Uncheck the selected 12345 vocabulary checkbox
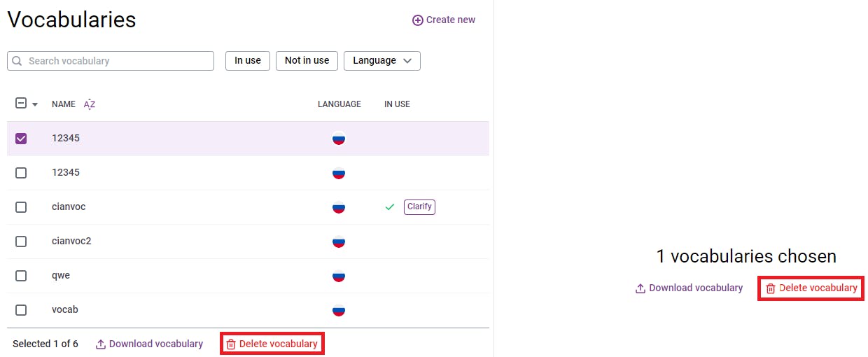868x357 pixels. click(x=21, y=139)
